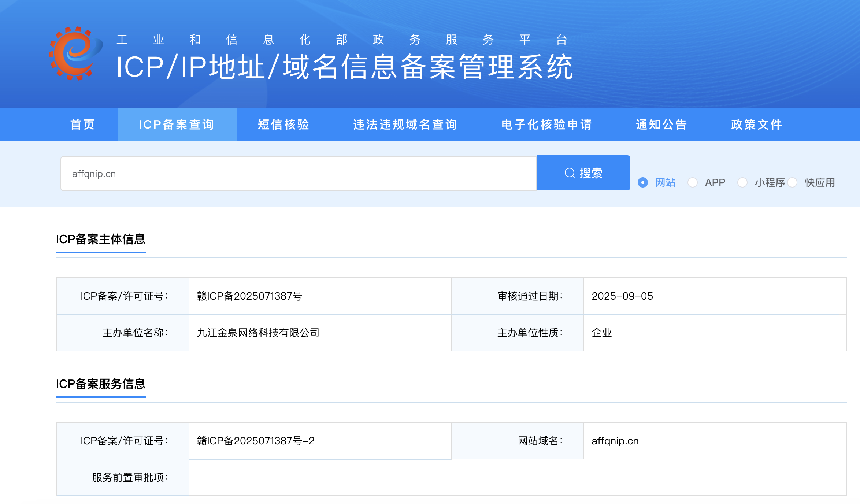
Task: Click the affqnip.cn domain value cell
Action: click(615, 441)
